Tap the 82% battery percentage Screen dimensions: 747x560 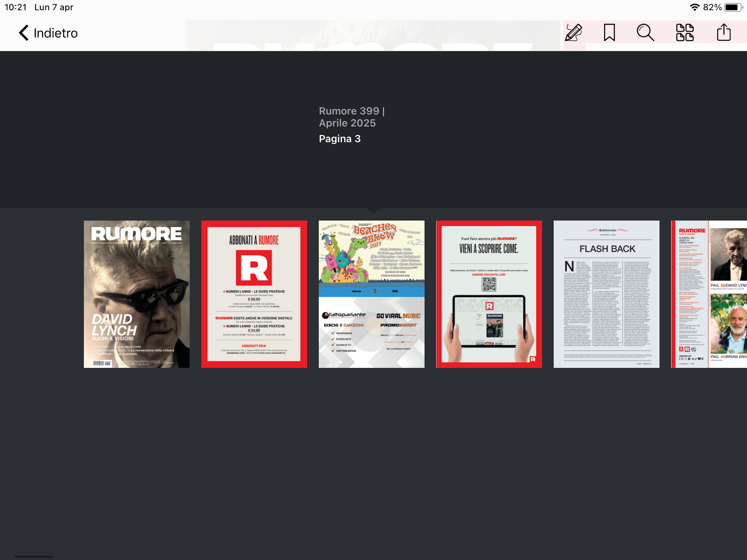pyautogui.click(x=712, y=7)
